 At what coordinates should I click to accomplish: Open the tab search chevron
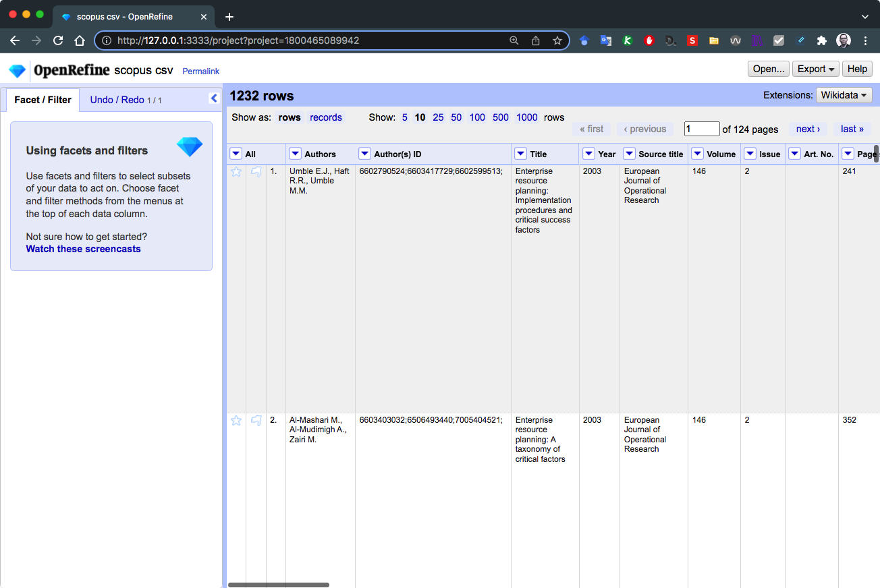865,16
